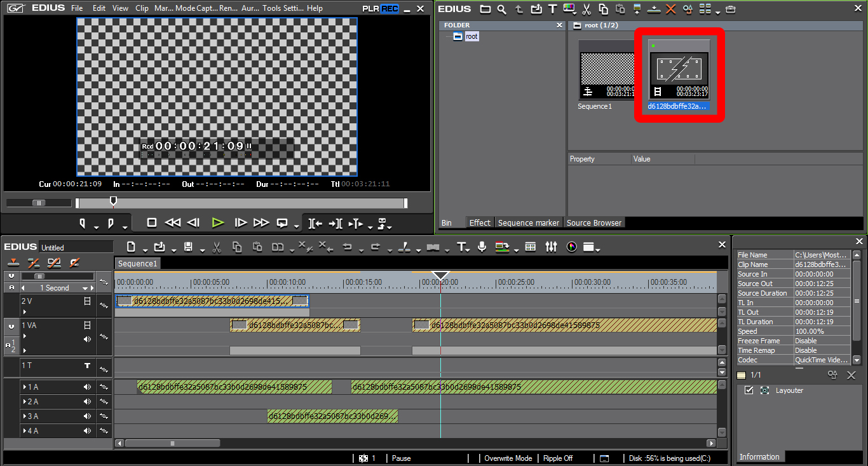Viewport: 868px width, 466px height.
Task: Open the Vector Scope color wheel icon
Action: pos(571,247)
